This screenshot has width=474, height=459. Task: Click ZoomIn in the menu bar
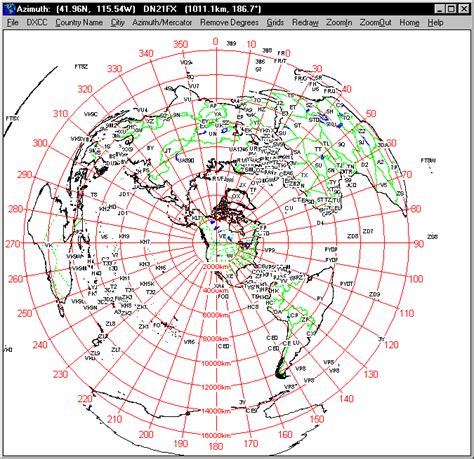[339, 23]
